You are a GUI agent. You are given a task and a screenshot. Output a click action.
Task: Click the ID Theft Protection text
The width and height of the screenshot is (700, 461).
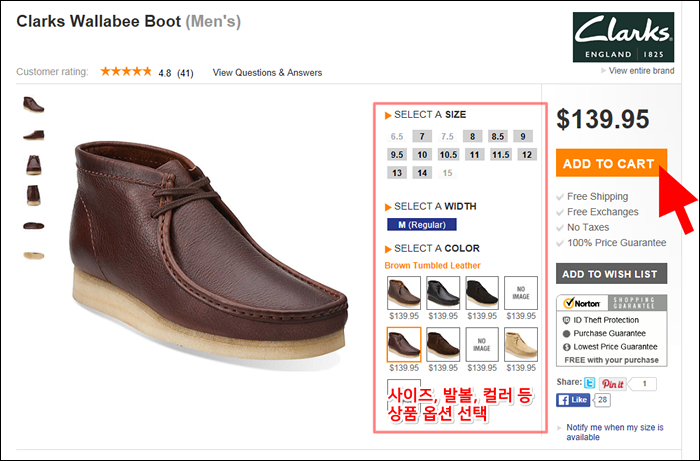pyautogui.click(x=606, y=320)
